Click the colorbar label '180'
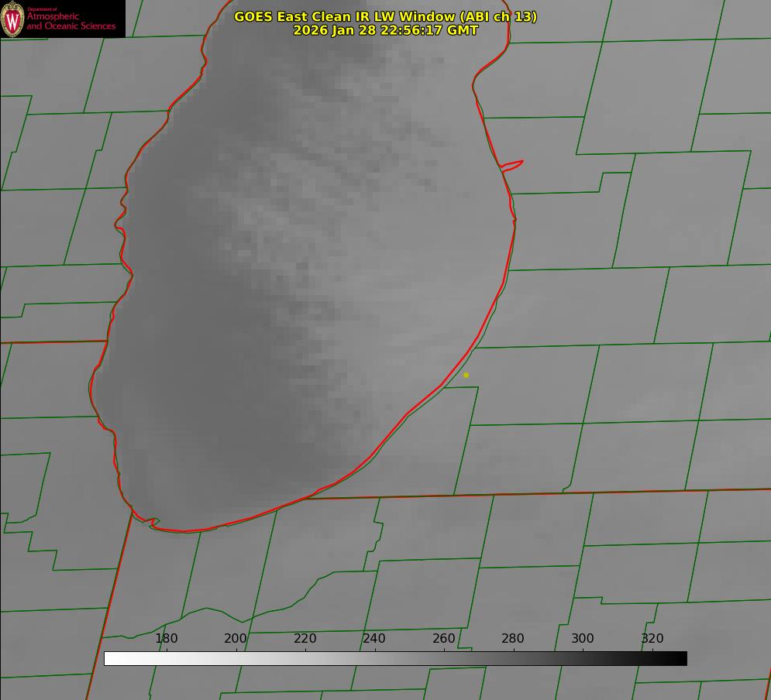771x700 pixels. click(166, 638)
